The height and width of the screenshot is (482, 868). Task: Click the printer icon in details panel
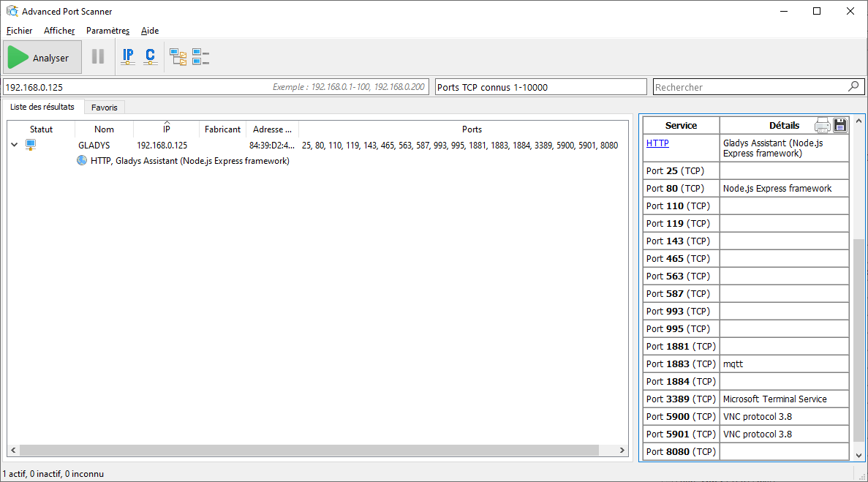click(823, 125)
